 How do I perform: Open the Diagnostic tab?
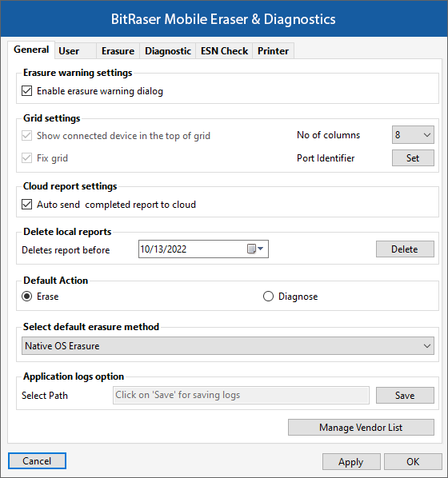click(x=168, y=51)
